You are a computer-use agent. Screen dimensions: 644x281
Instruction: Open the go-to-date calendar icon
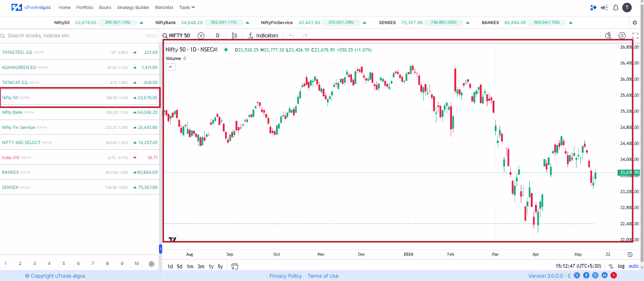[234, 266]
